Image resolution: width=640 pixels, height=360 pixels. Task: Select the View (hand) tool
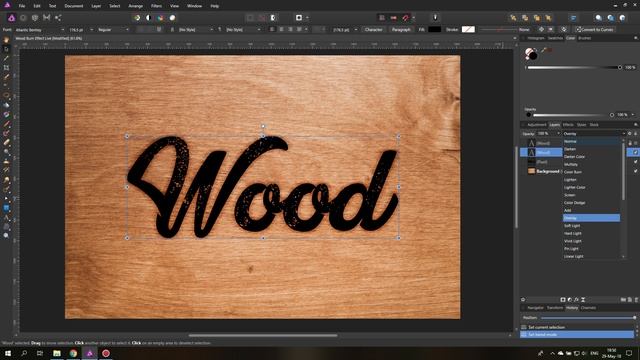pos(6,40)
